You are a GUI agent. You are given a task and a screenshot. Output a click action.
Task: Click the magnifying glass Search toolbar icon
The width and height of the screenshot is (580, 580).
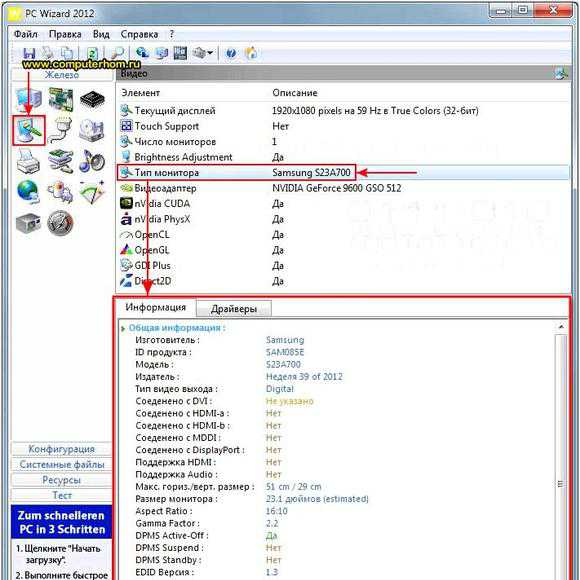[x=118, y=53]
